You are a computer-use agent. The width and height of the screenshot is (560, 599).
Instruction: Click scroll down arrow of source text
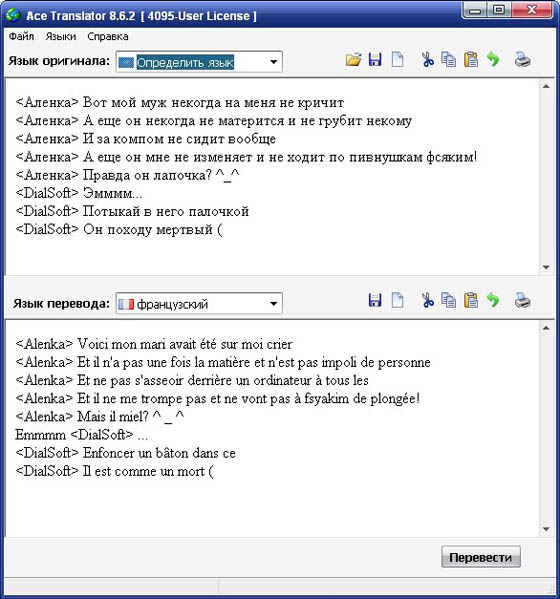(546, 267)
